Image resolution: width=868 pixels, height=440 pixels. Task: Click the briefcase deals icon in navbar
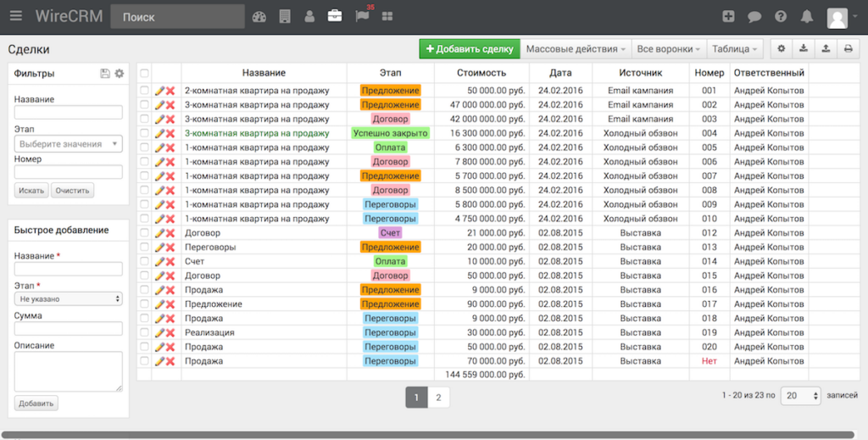[335, 16]
